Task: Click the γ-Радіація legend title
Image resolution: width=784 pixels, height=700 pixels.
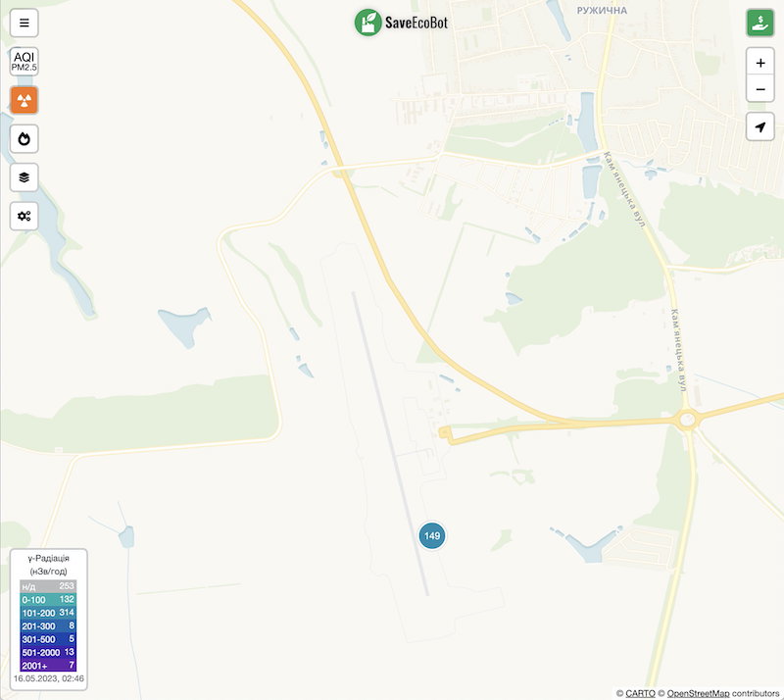Action: (x=48, y=558)
